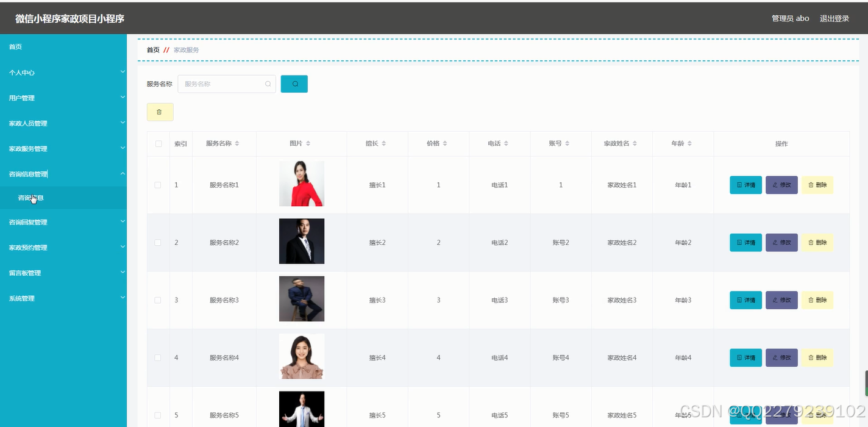
Task: Click 首页 in the breadcrumb
Action: click(x=152, y=49)
